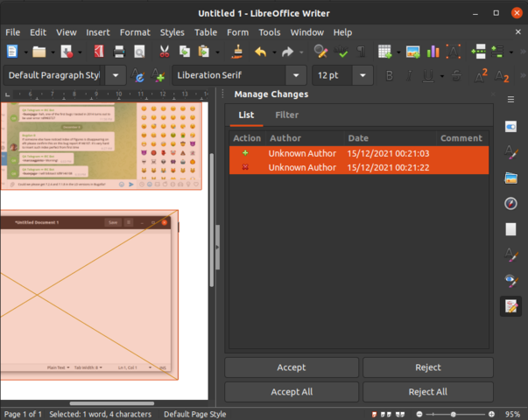This screenshot has width=528, height=420.
Task: Sort changes by the Author column header
Action: (x=305, y=138)
